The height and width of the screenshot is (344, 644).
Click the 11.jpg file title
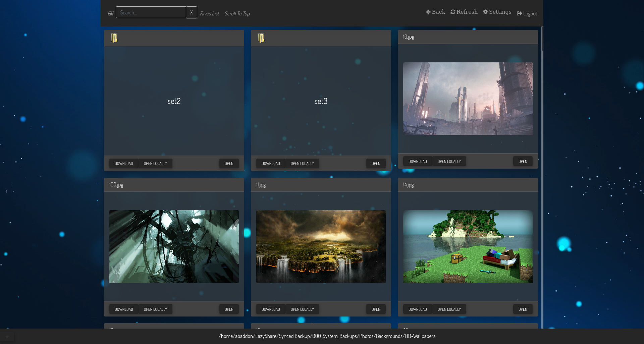261,185
